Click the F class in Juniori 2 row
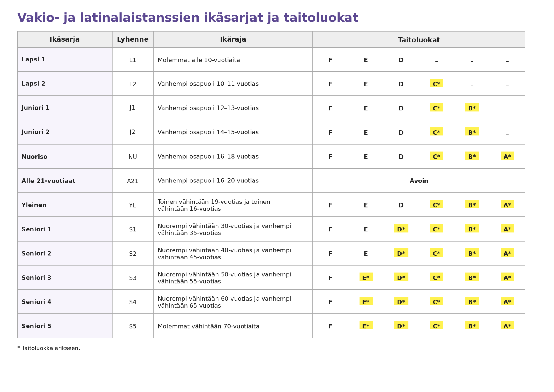Viewport: 554px width, 392px height. click(330, 133)
